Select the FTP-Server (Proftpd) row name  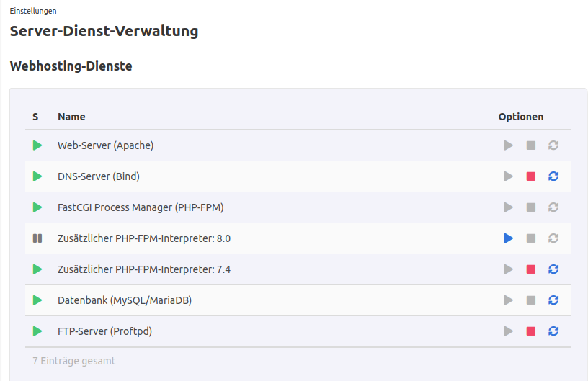pos(104,331)
